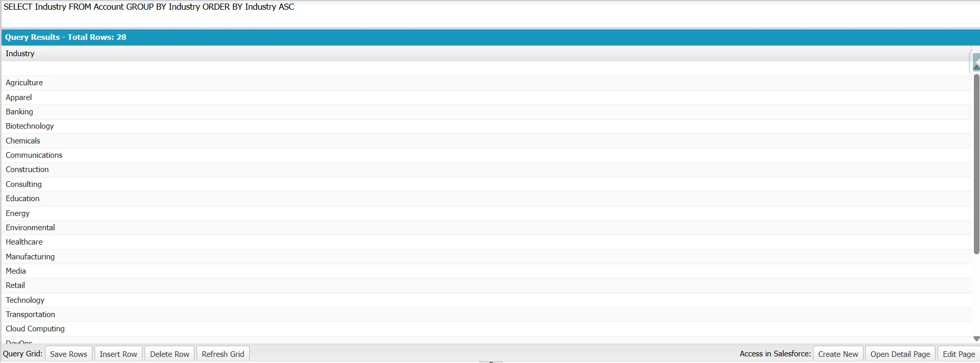Select the Transportation row
980x363 pixels.
click(x=486, y=314)
